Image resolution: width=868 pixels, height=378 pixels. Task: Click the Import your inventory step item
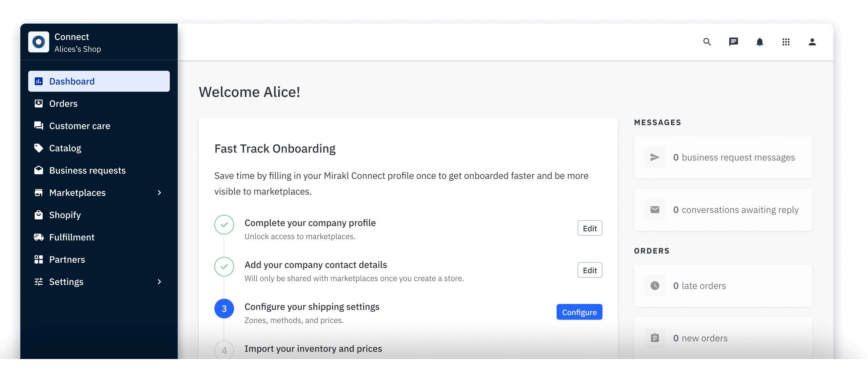coord(313,348)
